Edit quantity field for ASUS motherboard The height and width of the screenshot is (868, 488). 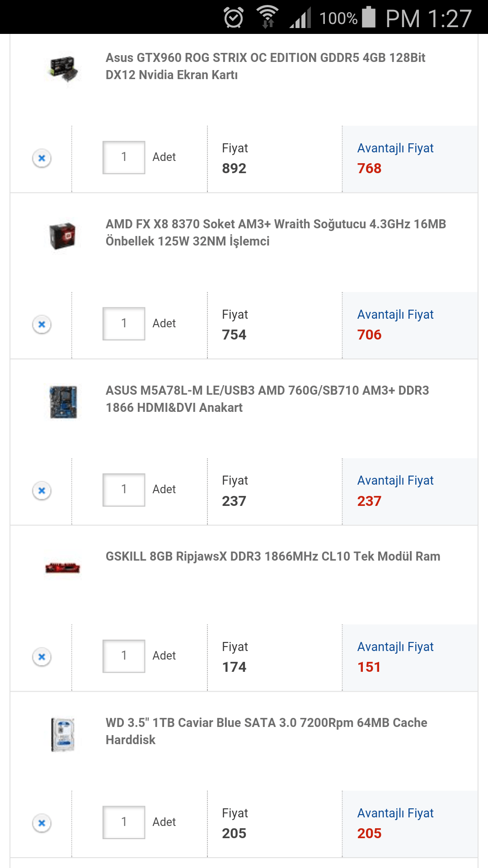point(124,490)
